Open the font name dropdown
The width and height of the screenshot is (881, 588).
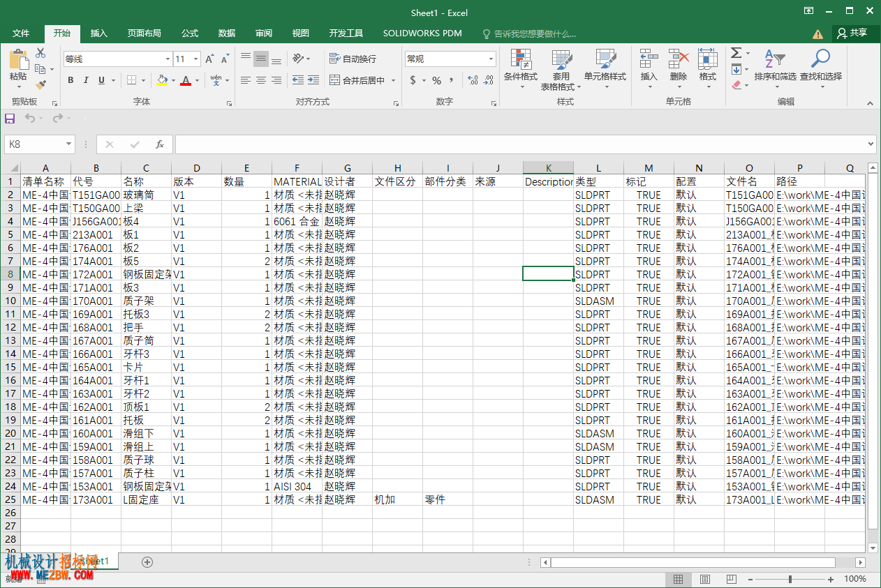click(168, 59)
